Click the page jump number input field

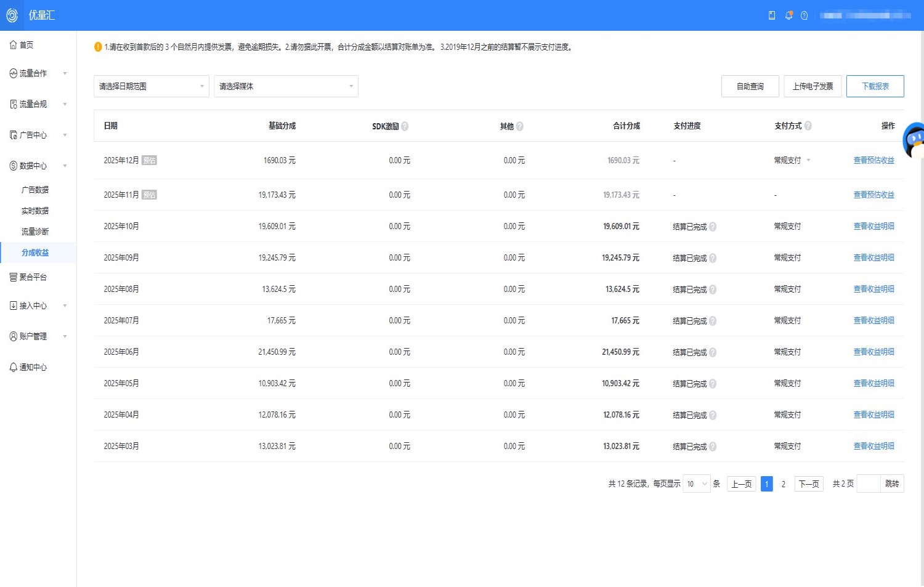pyautogui.click(x=868, y=484)
